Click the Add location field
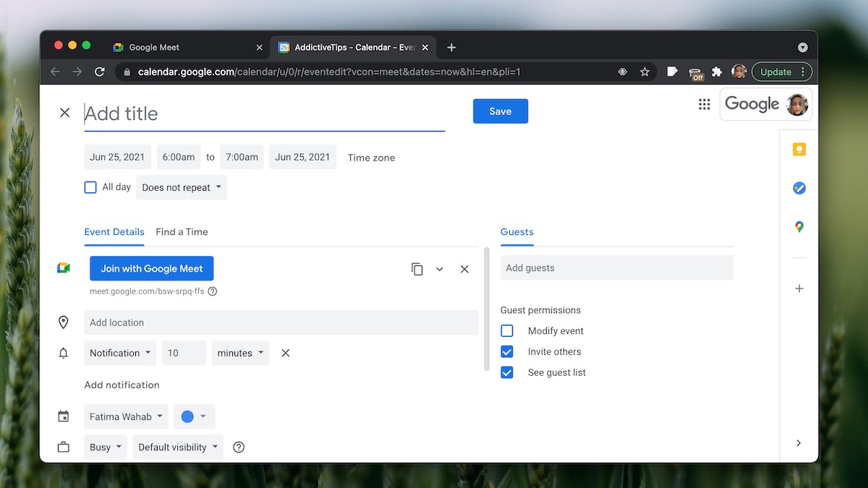Image resolution: width=868 pixels, height=488 pixels. [281, 322]
